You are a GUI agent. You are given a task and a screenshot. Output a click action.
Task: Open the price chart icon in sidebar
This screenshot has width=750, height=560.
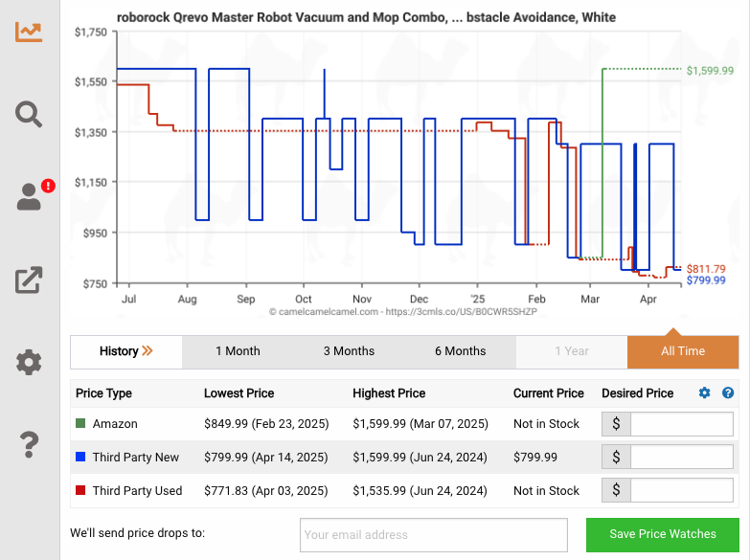[29, 32]
